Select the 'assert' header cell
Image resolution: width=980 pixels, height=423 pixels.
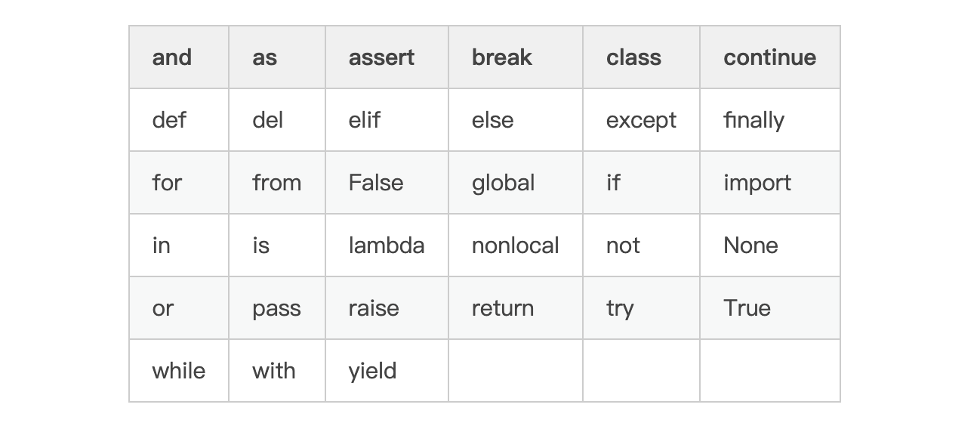[381, 57]
